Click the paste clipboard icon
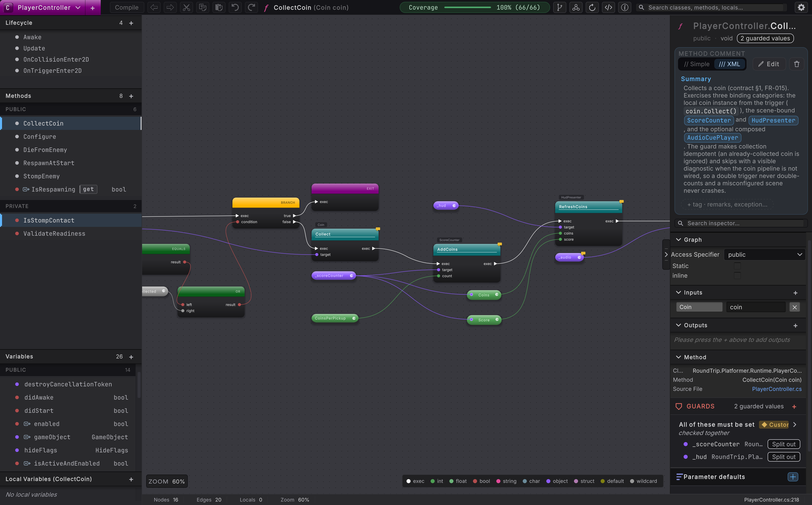This screenshot has height=505, width=812. [219, 7]
